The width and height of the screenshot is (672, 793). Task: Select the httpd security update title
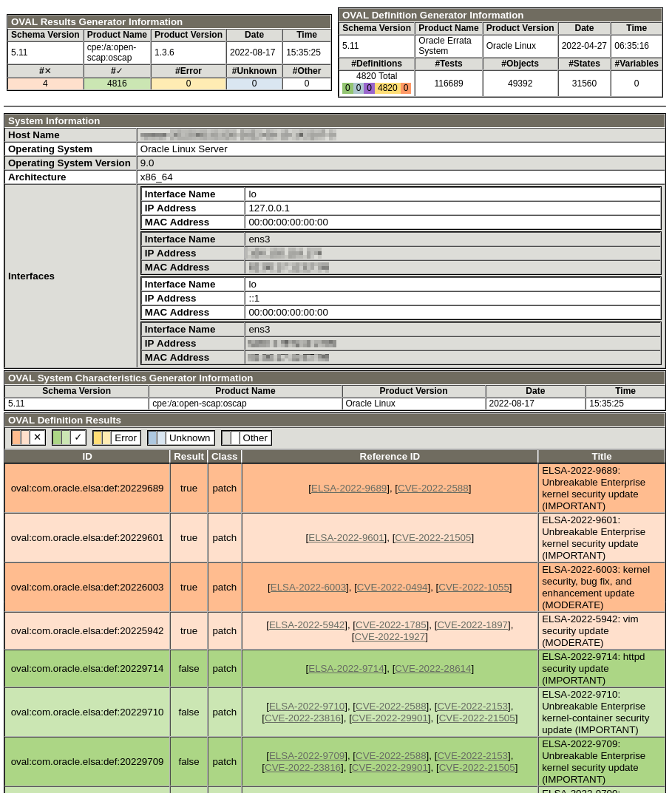(593, 669)
